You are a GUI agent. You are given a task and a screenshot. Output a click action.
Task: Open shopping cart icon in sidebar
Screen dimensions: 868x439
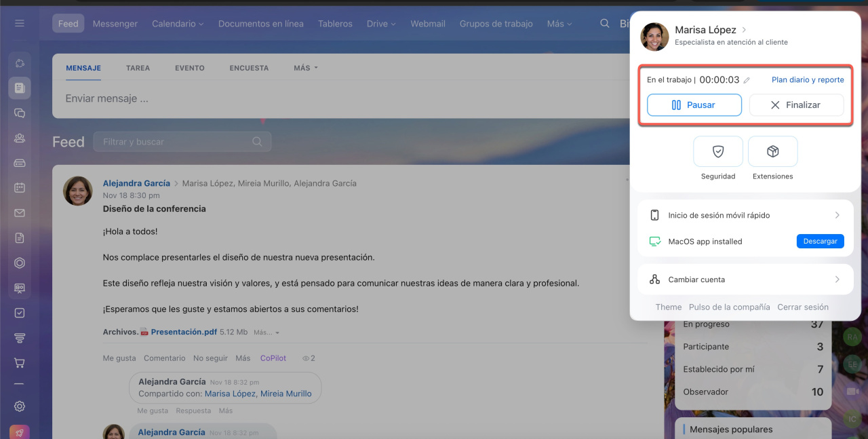[20, 363]
